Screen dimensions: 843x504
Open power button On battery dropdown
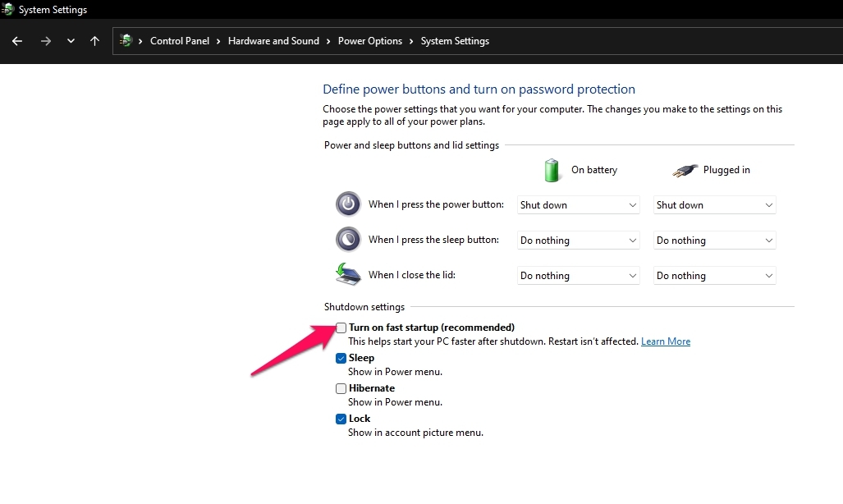[x=579, y=205]
